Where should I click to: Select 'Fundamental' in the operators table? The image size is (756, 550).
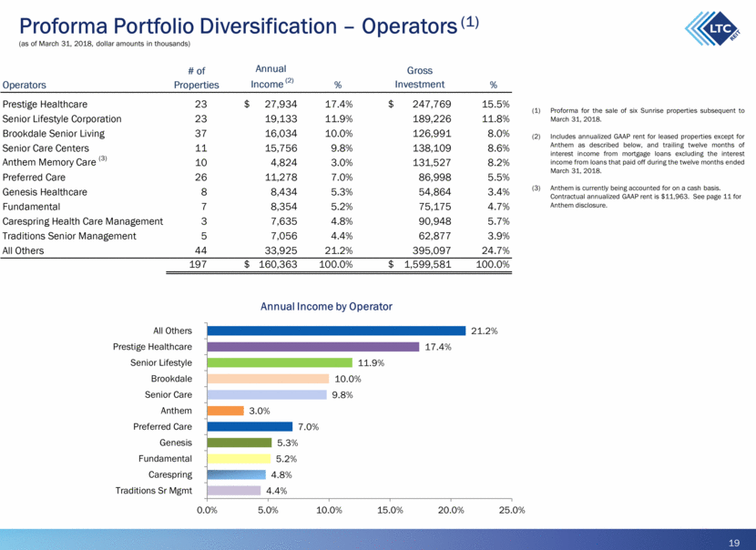pos(31,207)
